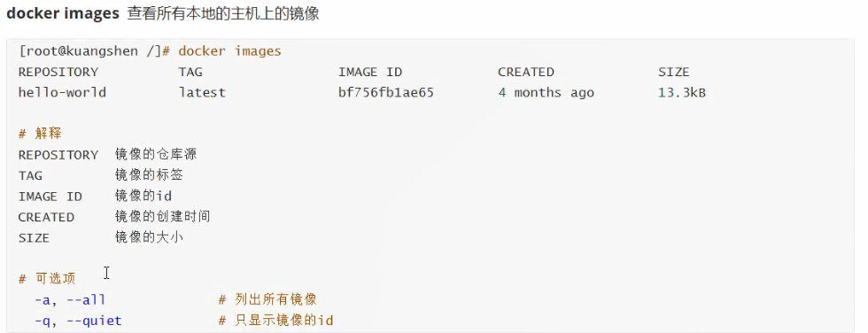Viewport: 868px width, 333px height.
Task: Click the IMAGE ID column header in output
Action: pyautogui.click(x=370, y=72)
